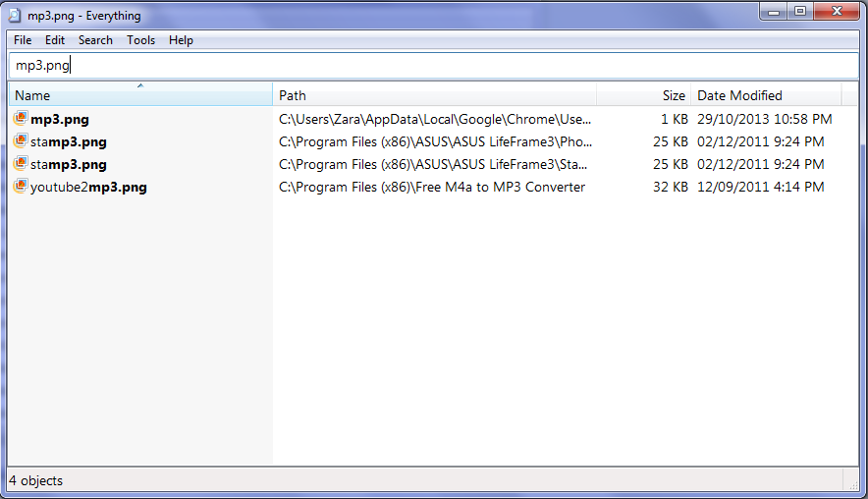The width and height of the screenshot is (868, 499).
Task: Click the search box containing mp3.png
Action: click(433, 66)
